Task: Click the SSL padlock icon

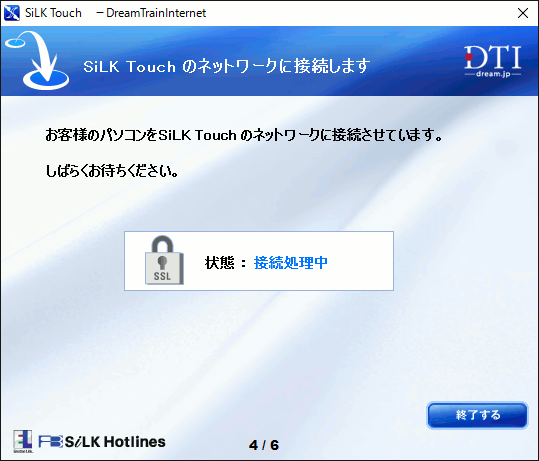Action: (x=164, y=260)
